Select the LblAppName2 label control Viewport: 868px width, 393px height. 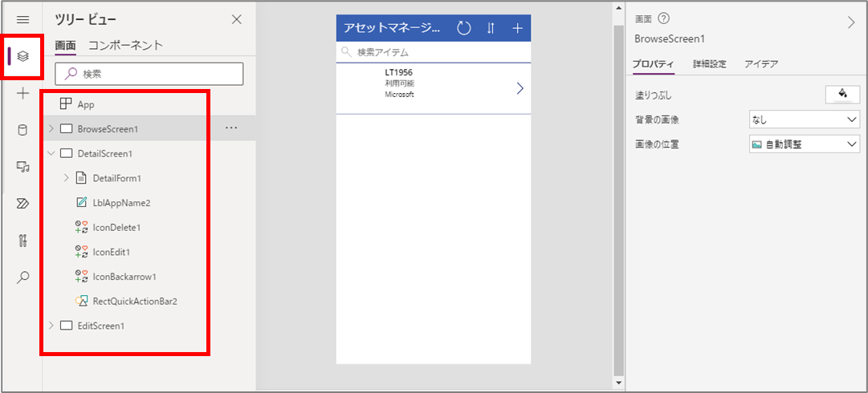(x=122, y=202)
